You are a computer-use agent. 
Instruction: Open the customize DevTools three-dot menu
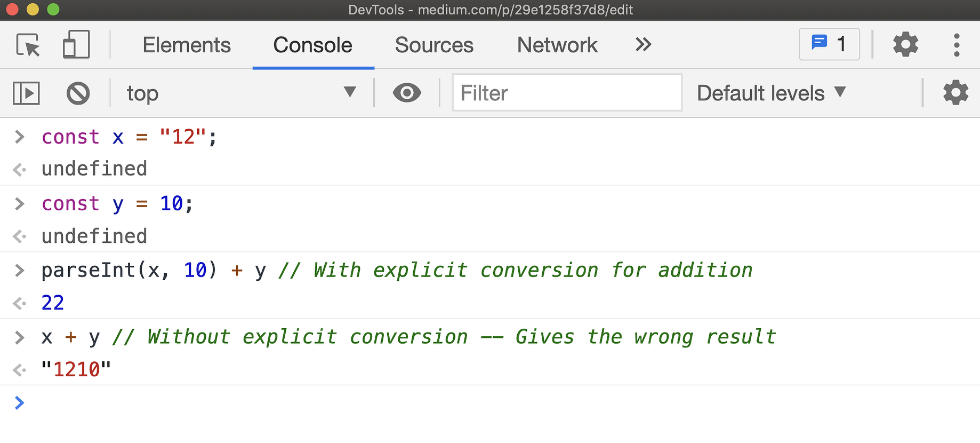click(x=956, y=45)
